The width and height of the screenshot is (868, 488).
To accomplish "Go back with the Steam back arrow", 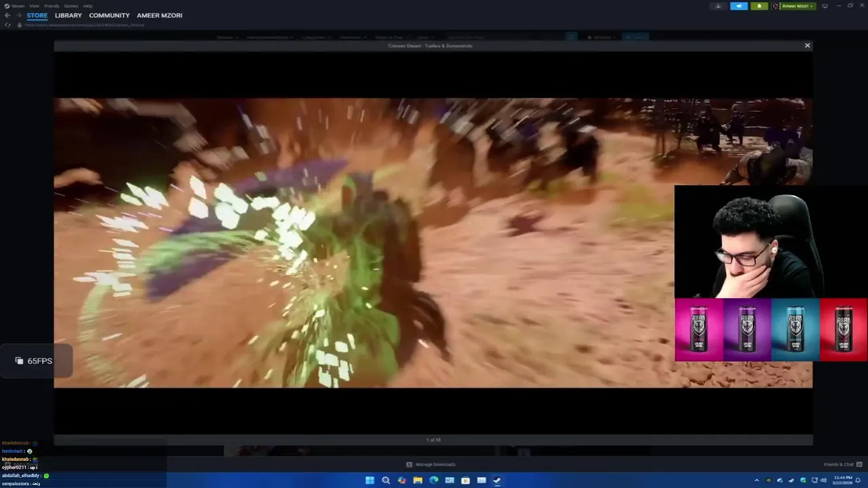I will click(7, 15).
